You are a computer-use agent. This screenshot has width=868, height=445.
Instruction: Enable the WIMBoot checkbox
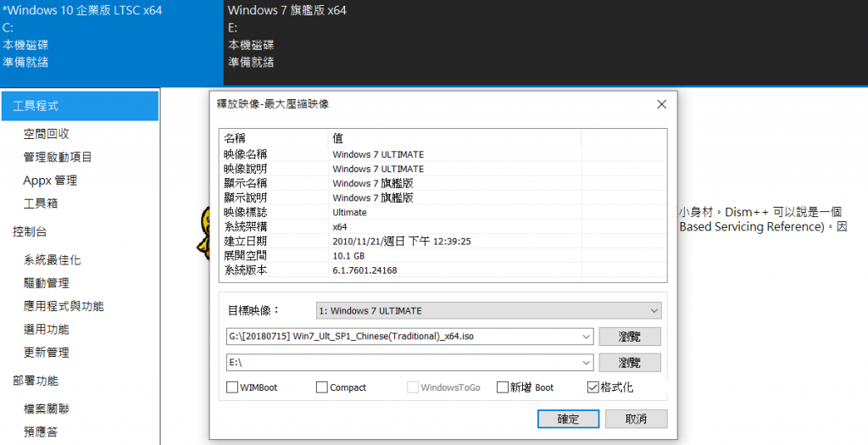click(232, 387)
